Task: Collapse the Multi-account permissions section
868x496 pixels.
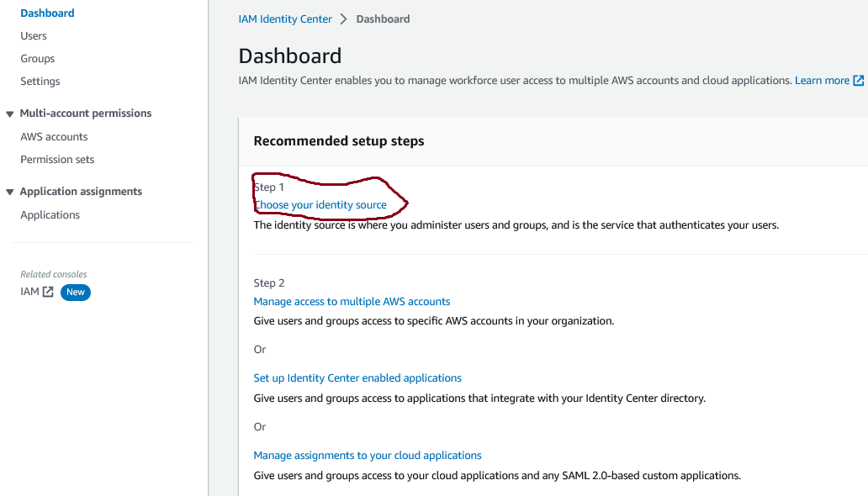Action: [x=10, y=113]
